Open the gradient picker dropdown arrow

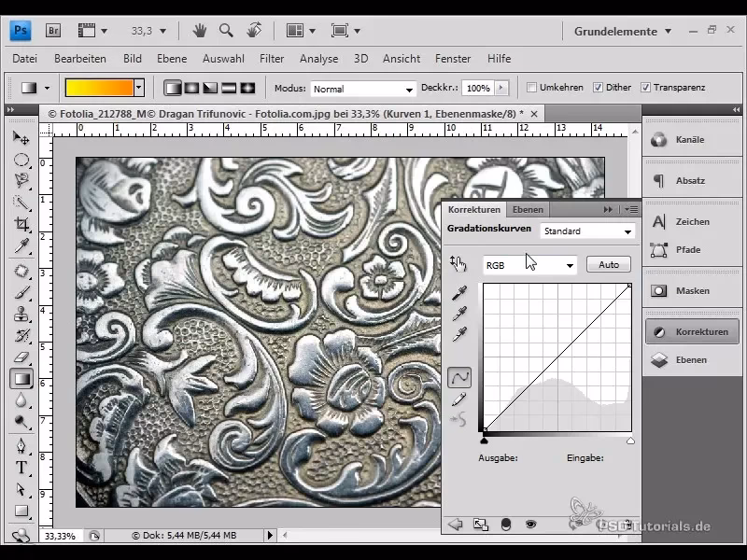pos(138,88)
